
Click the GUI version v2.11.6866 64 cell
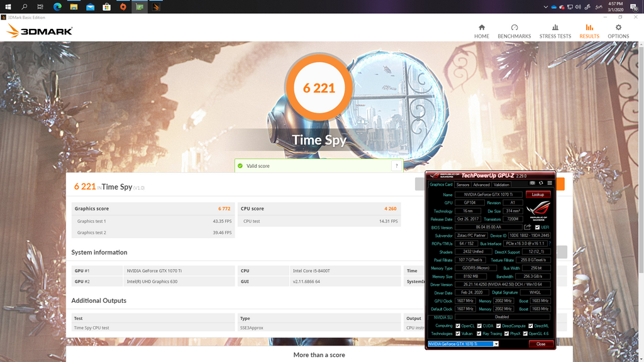(x=345, y=282)
